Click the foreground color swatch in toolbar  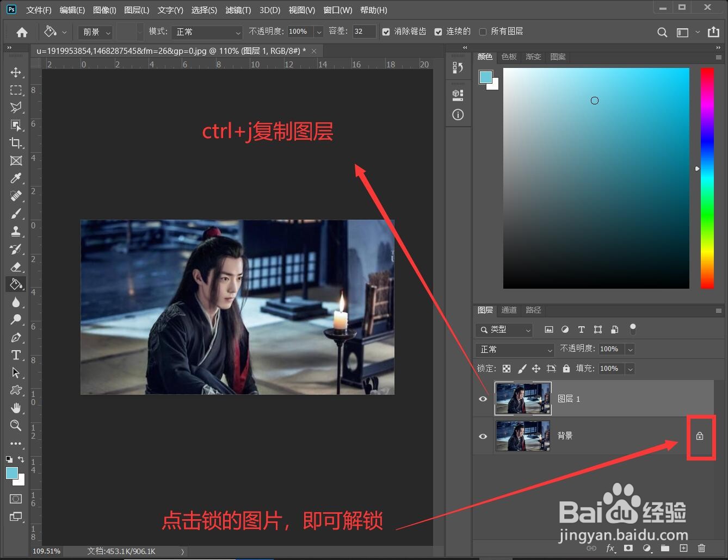[x=11, y=473]
